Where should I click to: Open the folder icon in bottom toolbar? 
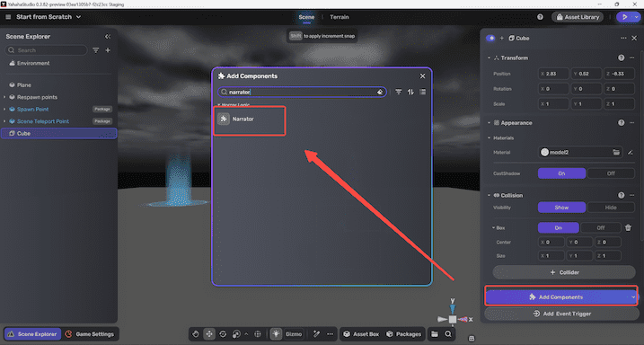click(435, 334)
